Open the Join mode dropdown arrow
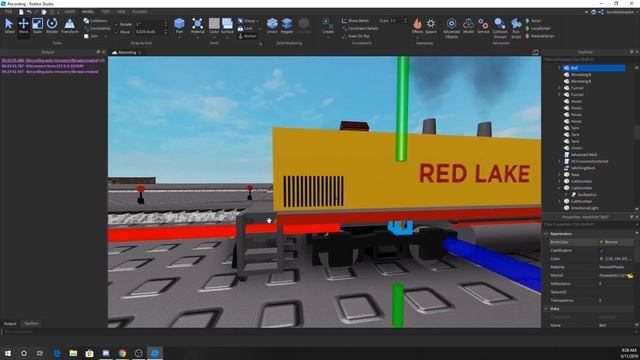640x360 pixels. (x=106, y=36)
